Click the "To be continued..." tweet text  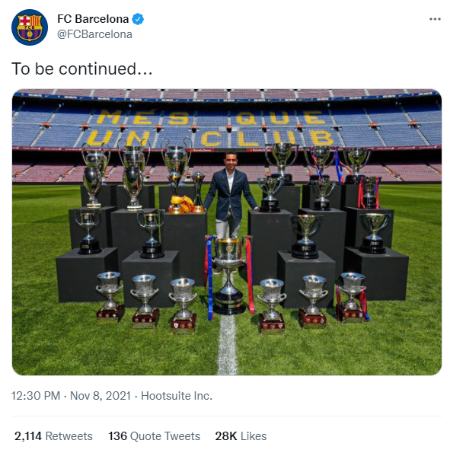(x=82, y=69)
